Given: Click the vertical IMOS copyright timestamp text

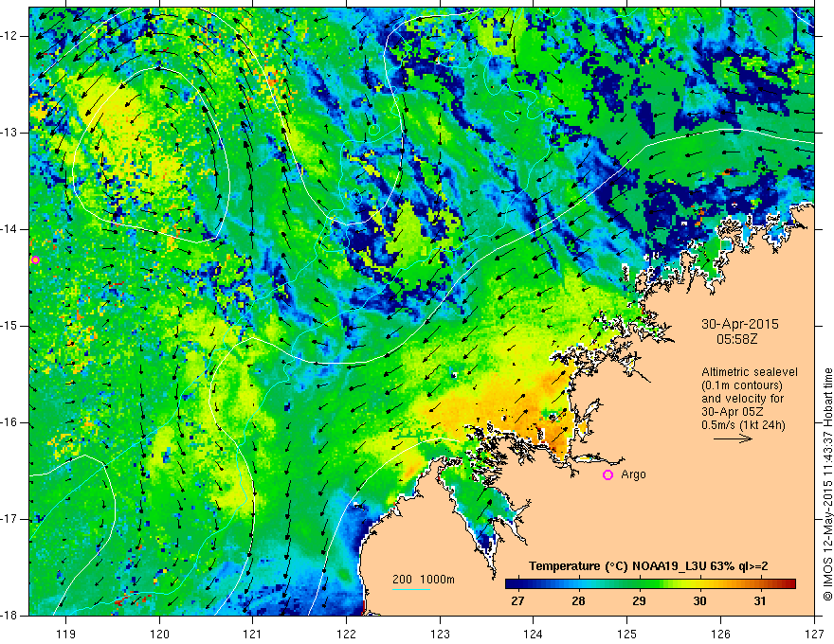Looking at the screenshot, I should [x=827, y=484].
